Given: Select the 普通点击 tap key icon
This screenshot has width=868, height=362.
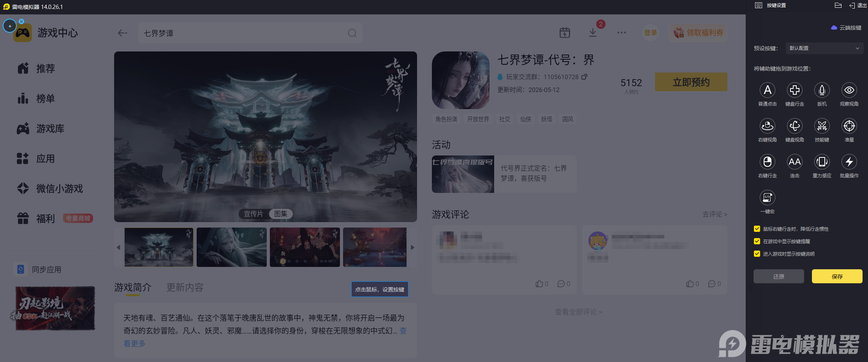Looking at the screenshot, I should coord(767,90).
